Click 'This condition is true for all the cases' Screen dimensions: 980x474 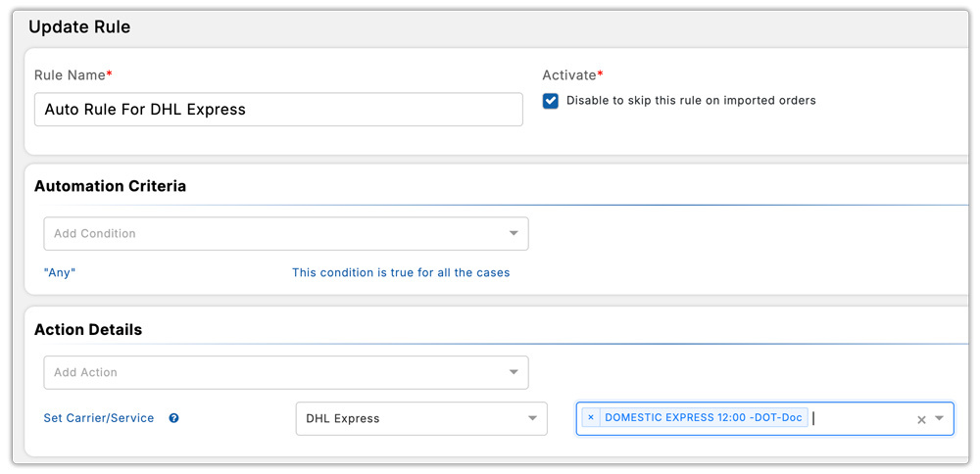[401, 273]
